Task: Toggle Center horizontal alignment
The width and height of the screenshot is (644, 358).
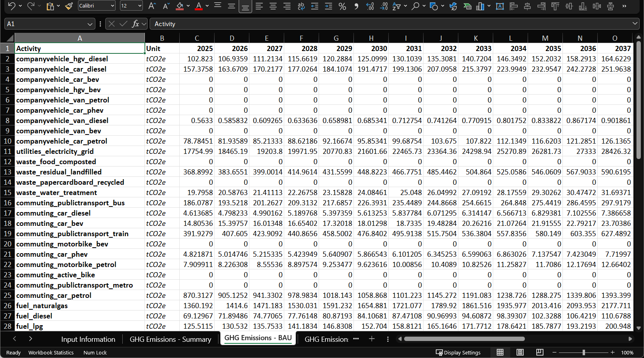Action: point(273,6)
